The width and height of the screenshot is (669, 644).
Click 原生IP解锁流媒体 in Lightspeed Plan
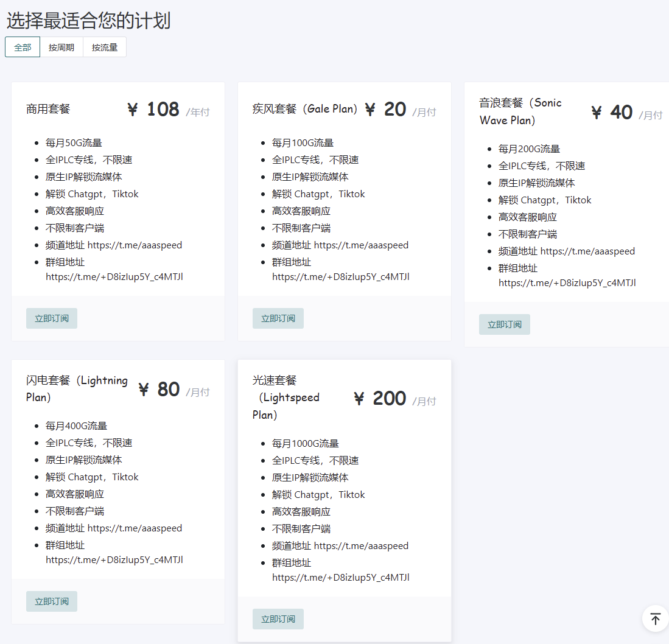(310, 478)
